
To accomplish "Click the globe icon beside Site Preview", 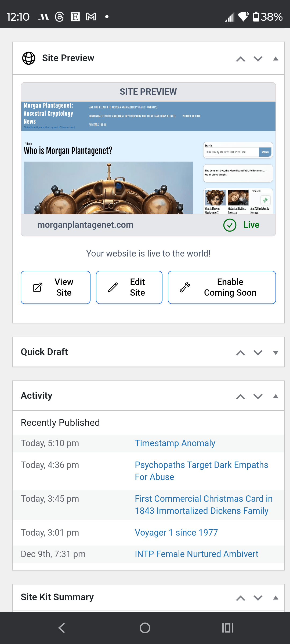I will tap(29, 58).
